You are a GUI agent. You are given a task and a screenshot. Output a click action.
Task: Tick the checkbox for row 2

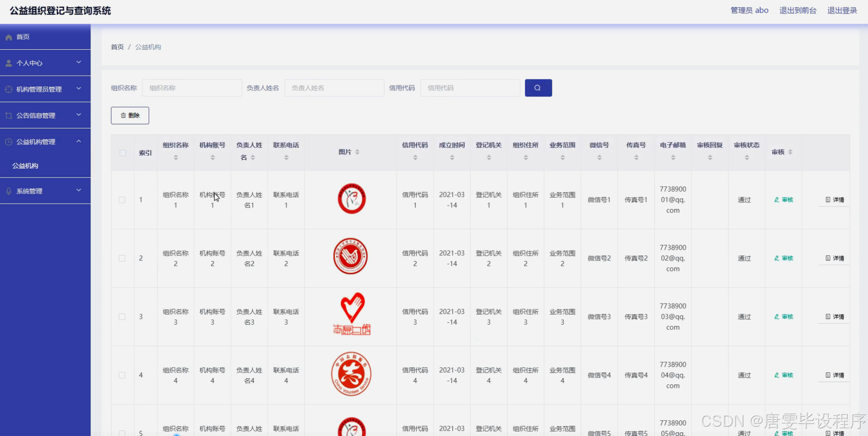[122, 258]
